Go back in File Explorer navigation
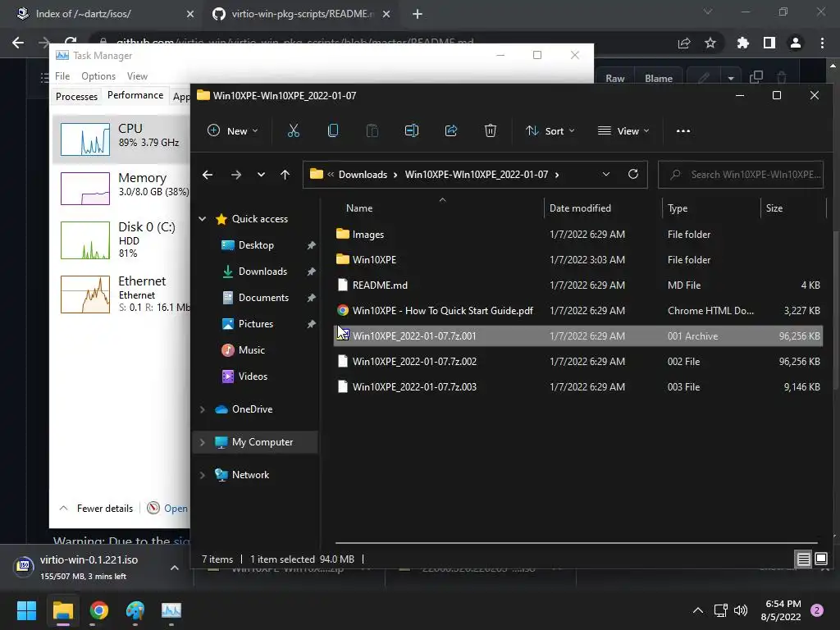840x630 pixels. click(x=208, y=175)
